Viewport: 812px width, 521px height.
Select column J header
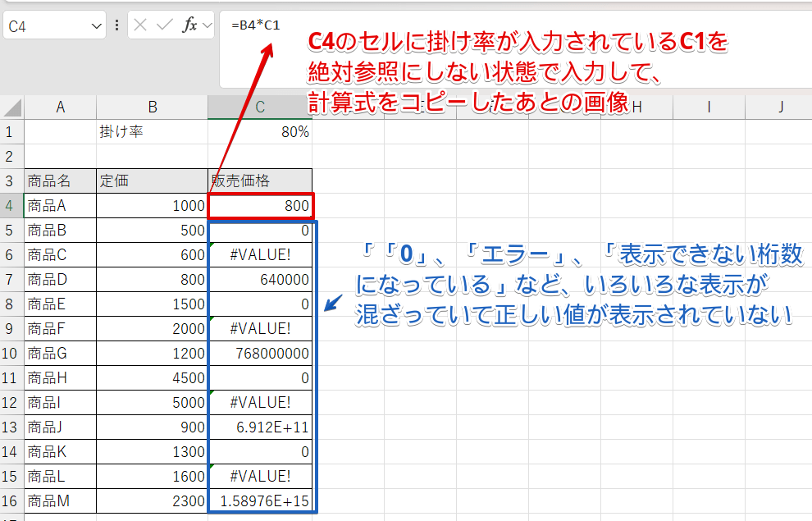(779, 107)
